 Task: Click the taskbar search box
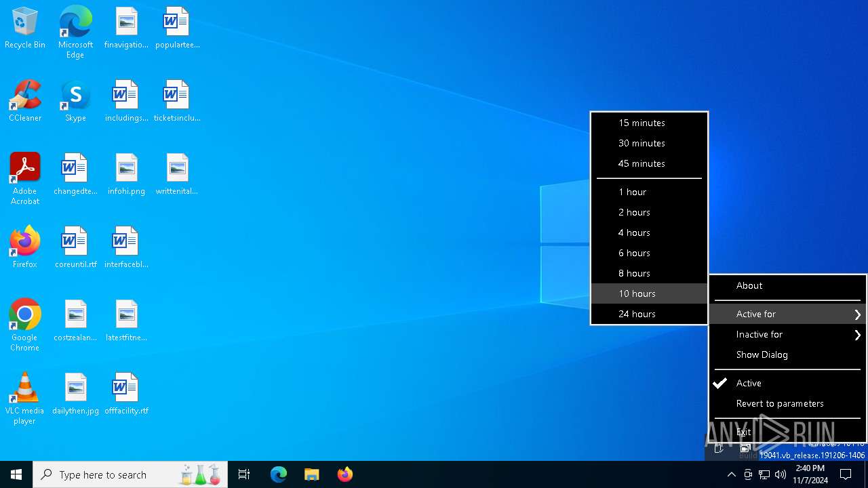tap(131, 474)
